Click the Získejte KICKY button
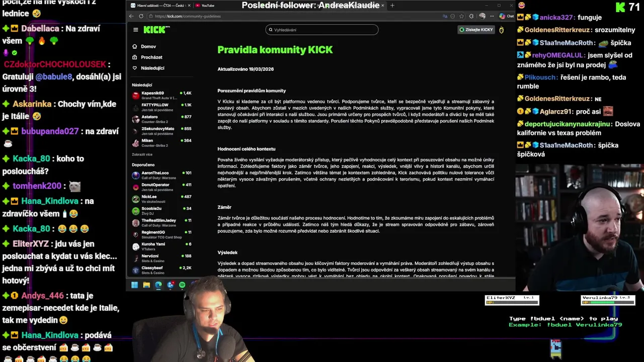Viewport: 644px width, 362px height. click(476, 30)
